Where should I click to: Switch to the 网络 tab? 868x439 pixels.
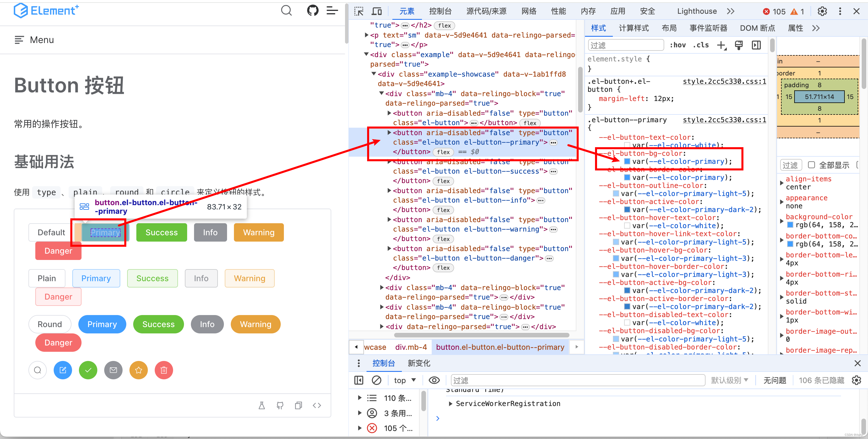(x=529, y=11)
